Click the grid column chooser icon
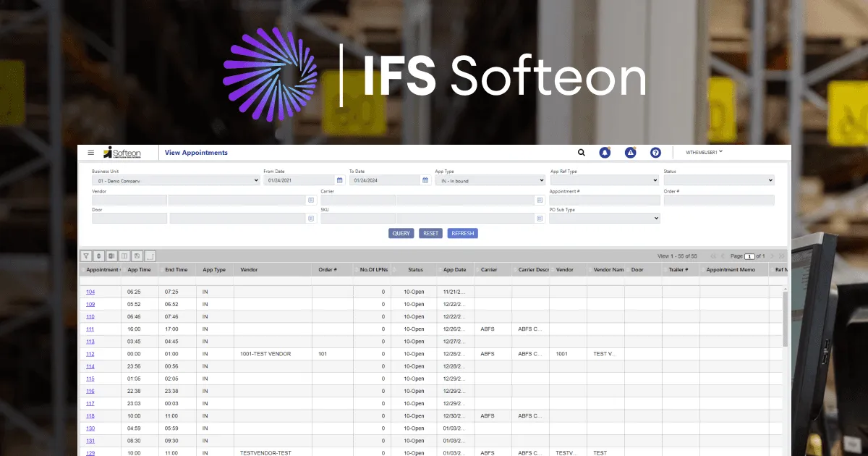Image resolution: width=868 pixels, height=456 pixels. pos(125,256)
